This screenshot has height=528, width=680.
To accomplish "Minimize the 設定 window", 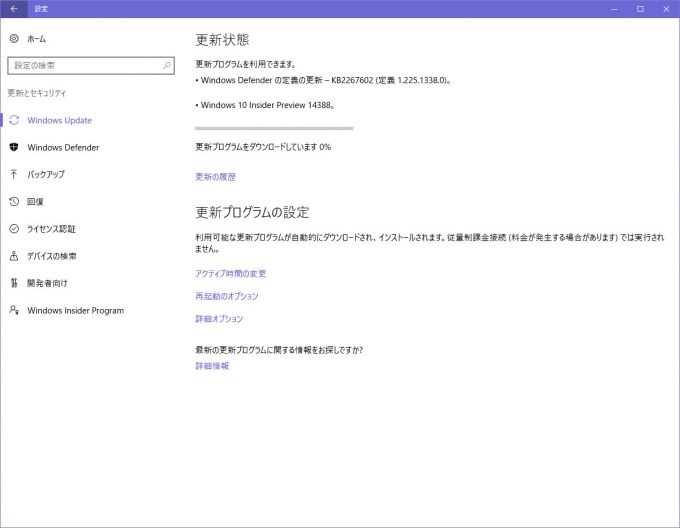I will [614, 9].
